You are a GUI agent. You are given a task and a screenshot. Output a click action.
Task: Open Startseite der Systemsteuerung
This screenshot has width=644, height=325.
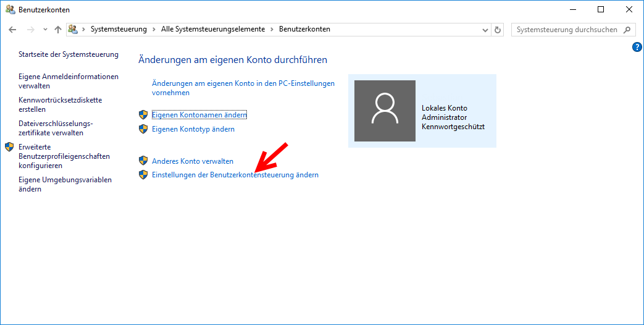click(68, 54)
